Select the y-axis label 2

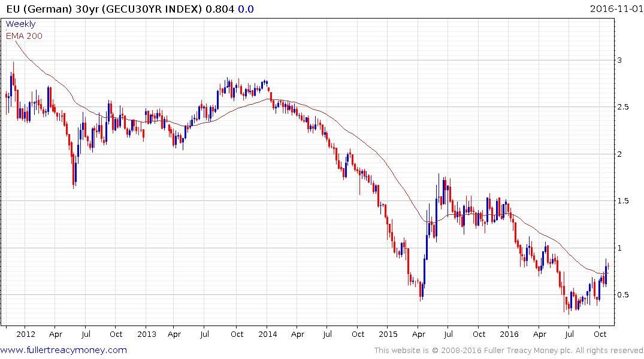point(620,154)
